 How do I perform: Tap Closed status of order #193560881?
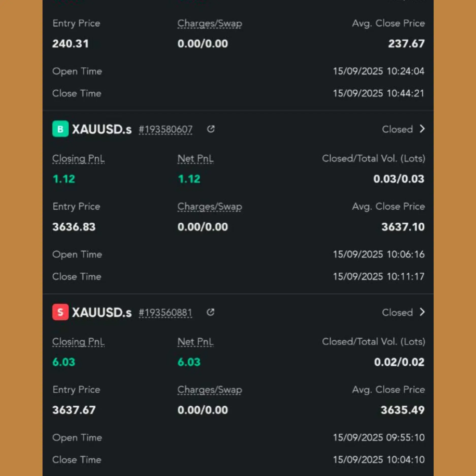tap(397, 313)
